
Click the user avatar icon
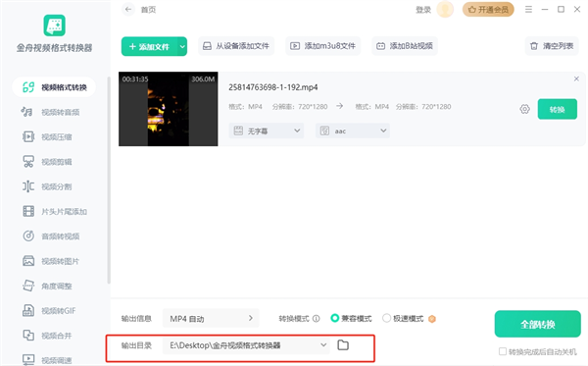(x=445, y=9)
